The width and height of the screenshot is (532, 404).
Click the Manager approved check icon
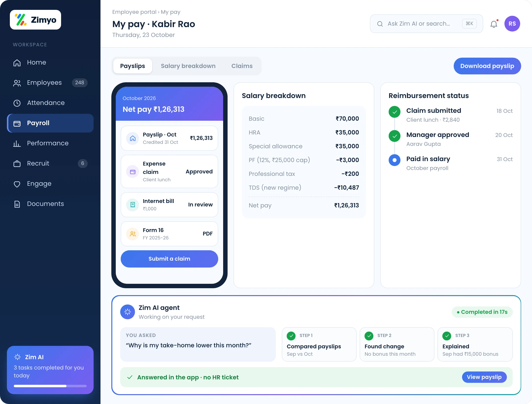(x=395, y=136)
